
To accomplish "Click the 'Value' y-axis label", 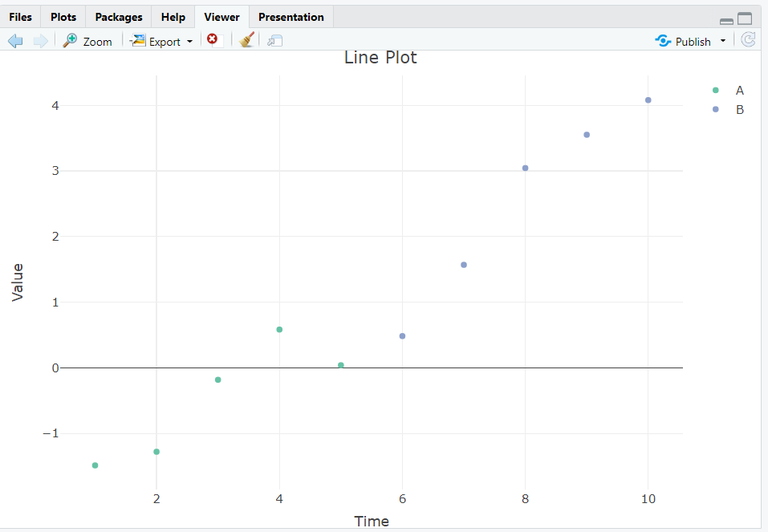I will coord(17,282).
